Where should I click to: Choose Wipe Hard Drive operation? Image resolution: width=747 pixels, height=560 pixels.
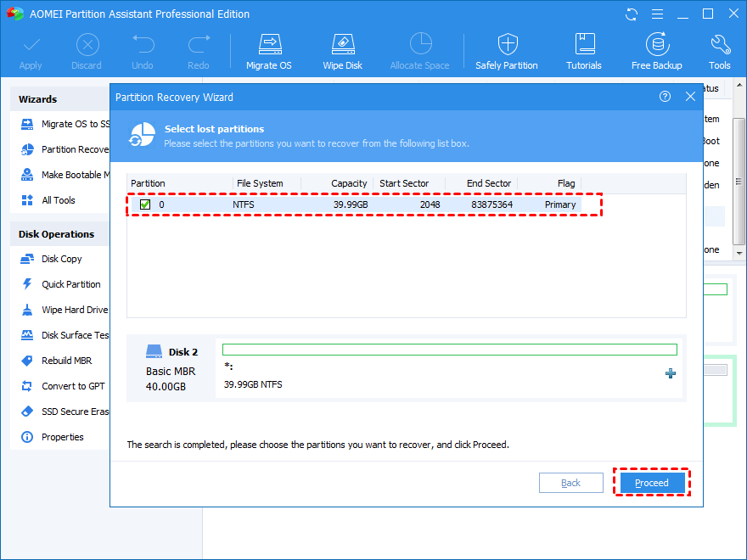click(65, 310)
